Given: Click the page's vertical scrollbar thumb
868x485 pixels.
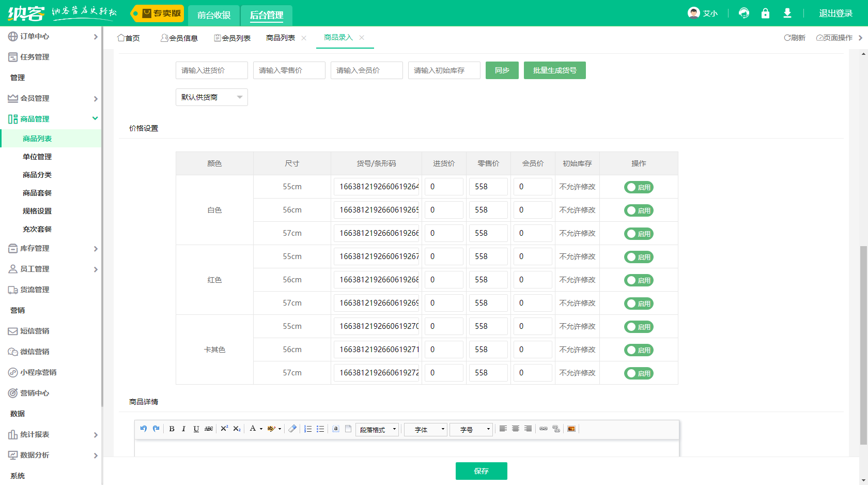Looking at the screenshot, I should pos(863,345).
